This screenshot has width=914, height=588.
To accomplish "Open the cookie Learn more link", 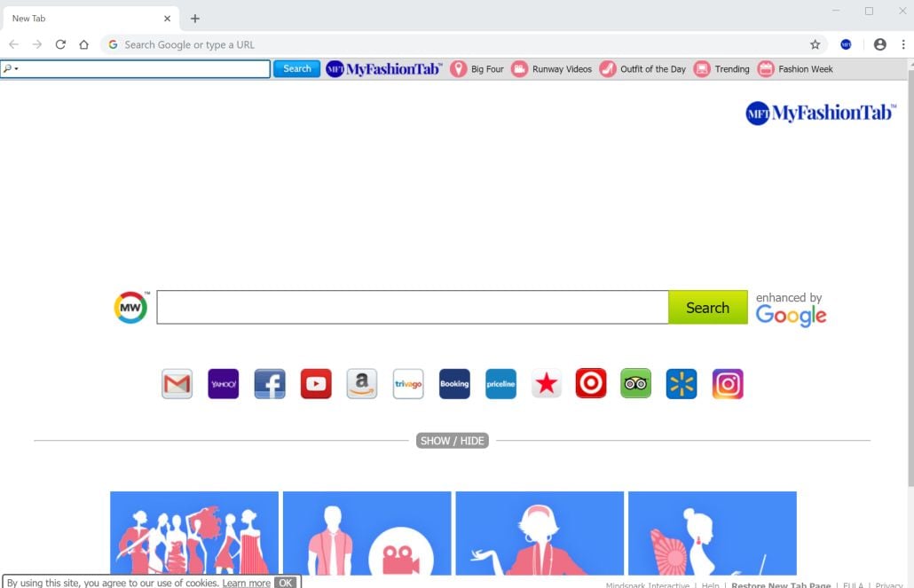I will pos(246,583).
